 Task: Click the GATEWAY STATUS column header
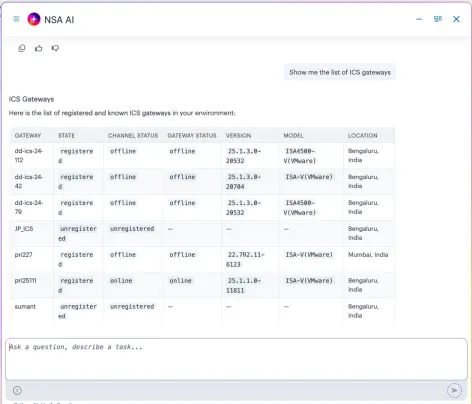point(192,136)
